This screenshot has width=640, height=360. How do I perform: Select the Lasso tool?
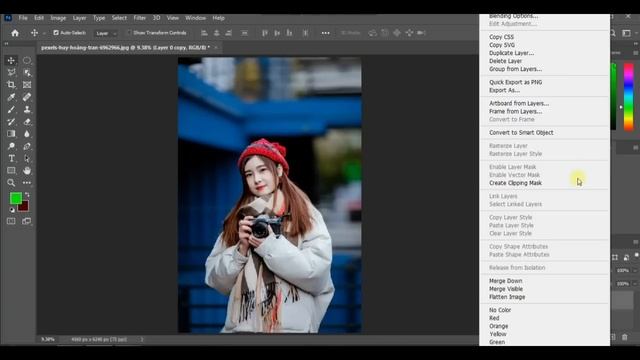point(11,73)
